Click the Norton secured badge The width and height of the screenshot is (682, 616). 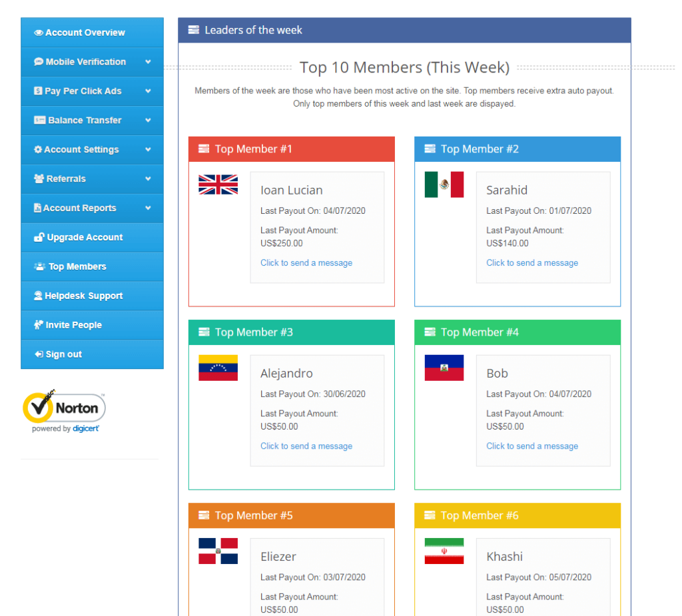[x=65, y=411]
